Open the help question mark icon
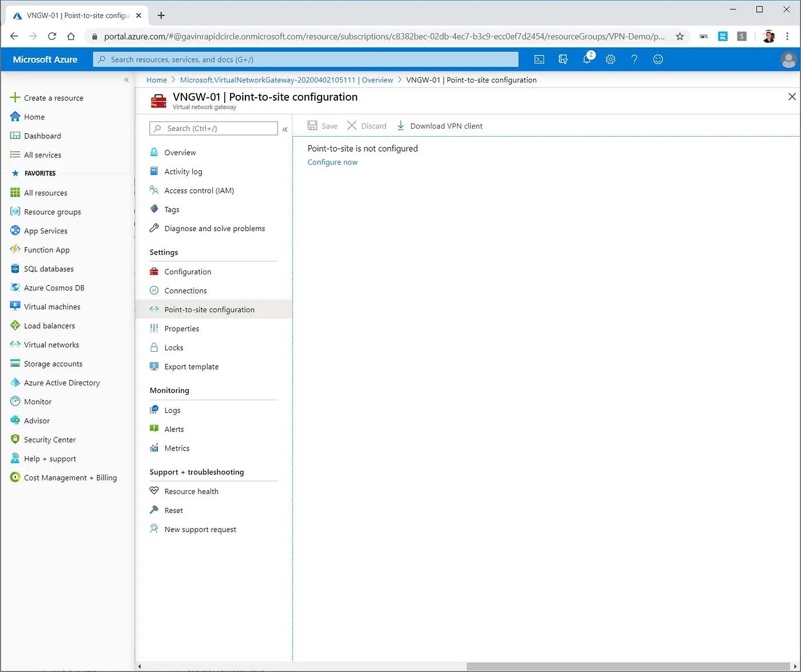This screenshot has height=672, width=801. click(x=634, y=59)
